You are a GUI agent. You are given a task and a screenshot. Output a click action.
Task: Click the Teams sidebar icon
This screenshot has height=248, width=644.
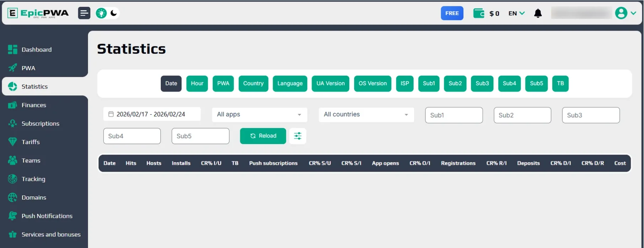[12, 160]
